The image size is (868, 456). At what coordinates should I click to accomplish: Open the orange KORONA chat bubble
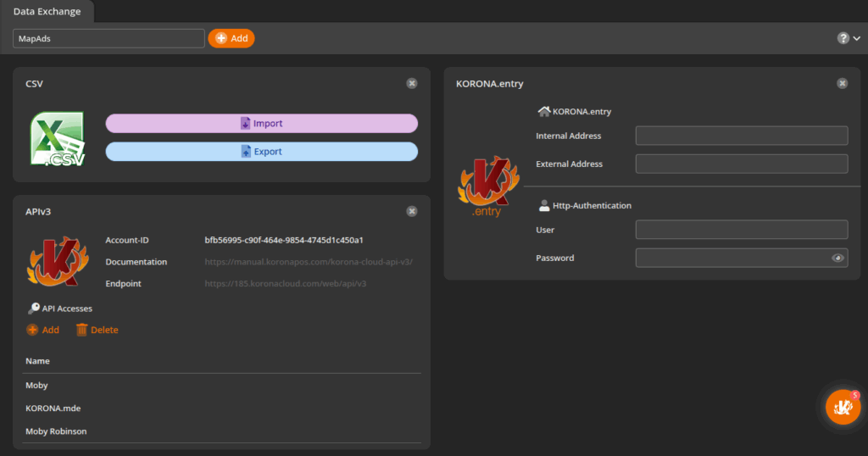(x=843, y=408)
